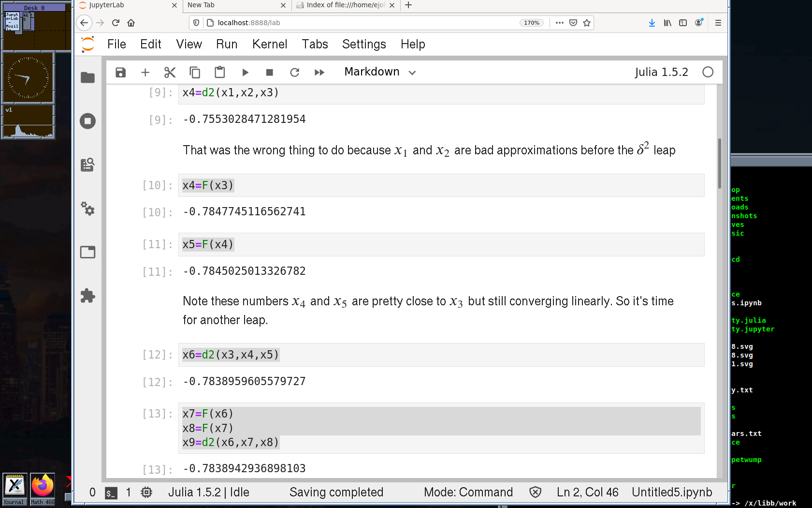Screen dimensions: 812x508
Task: Restart the kernel with the refresh icon
Action: click(x=294, y=73)
